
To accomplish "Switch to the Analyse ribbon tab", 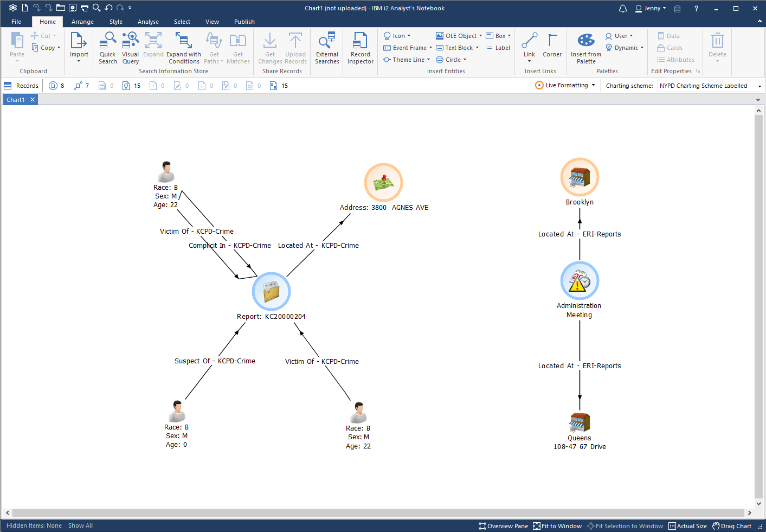I will tap(148, 22).
